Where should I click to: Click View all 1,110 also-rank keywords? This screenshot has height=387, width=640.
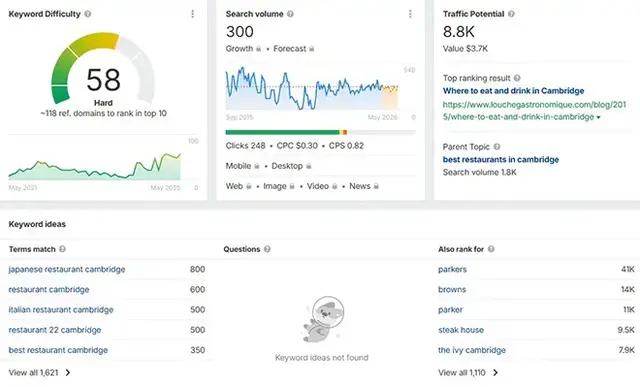(x=462, y=372)
